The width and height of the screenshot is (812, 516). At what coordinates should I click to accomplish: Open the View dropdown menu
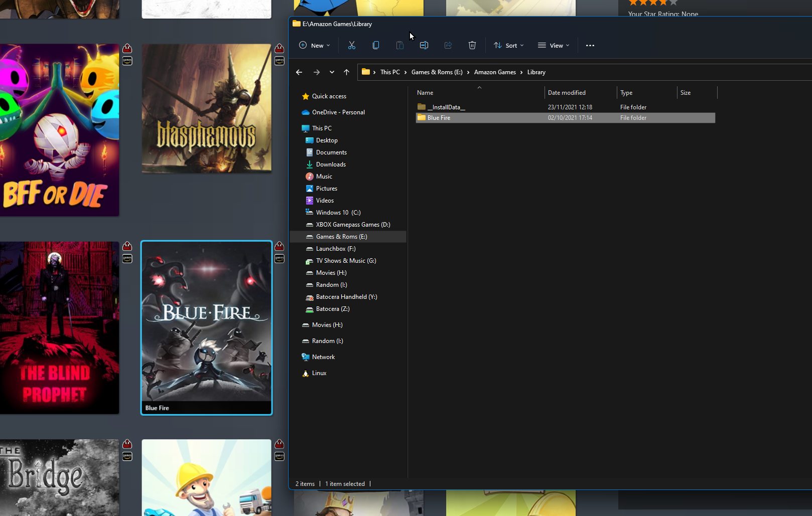pos(554,45)
